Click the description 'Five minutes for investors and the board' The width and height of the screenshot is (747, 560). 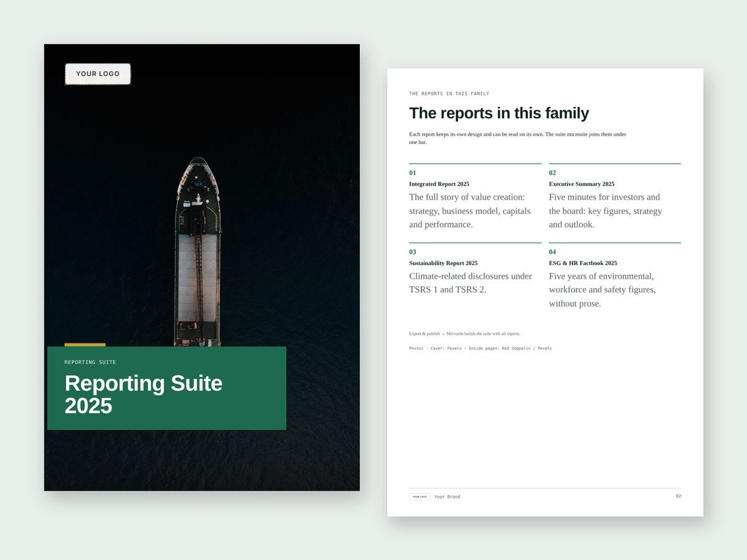click(x=606, y=211)
